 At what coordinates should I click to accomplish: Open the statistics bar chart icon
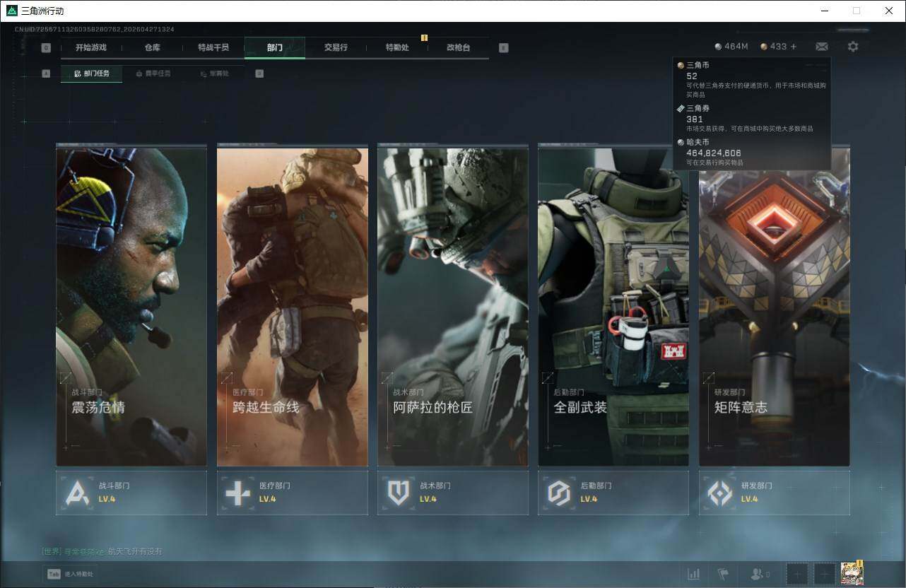693,574
